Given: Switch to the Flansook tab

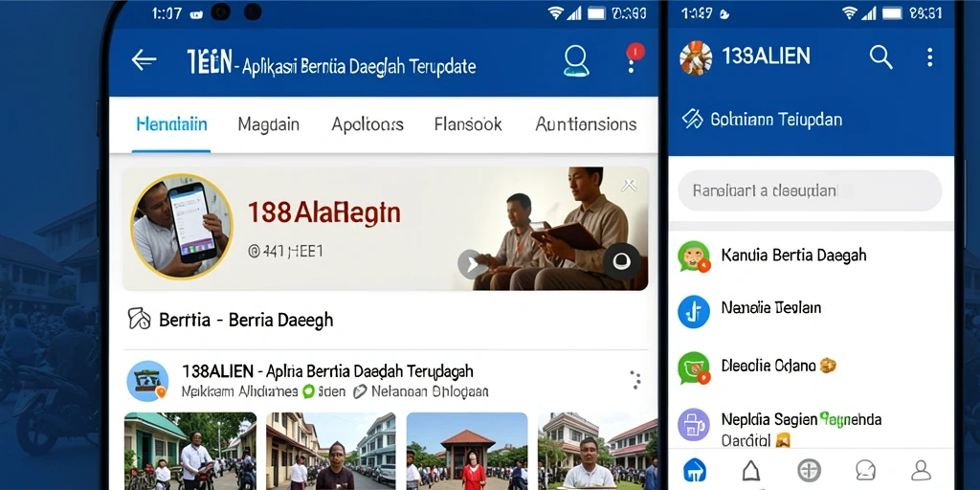Looking at the screenshot, I should click(468, 123).
